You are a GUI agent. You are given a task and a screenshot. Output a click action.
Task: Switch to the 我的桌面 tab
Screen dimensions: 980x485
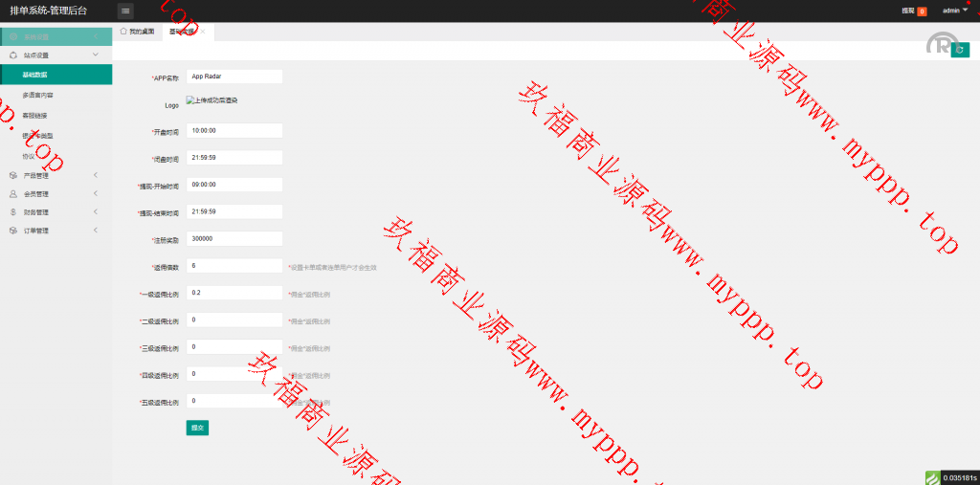coord(141,32)
